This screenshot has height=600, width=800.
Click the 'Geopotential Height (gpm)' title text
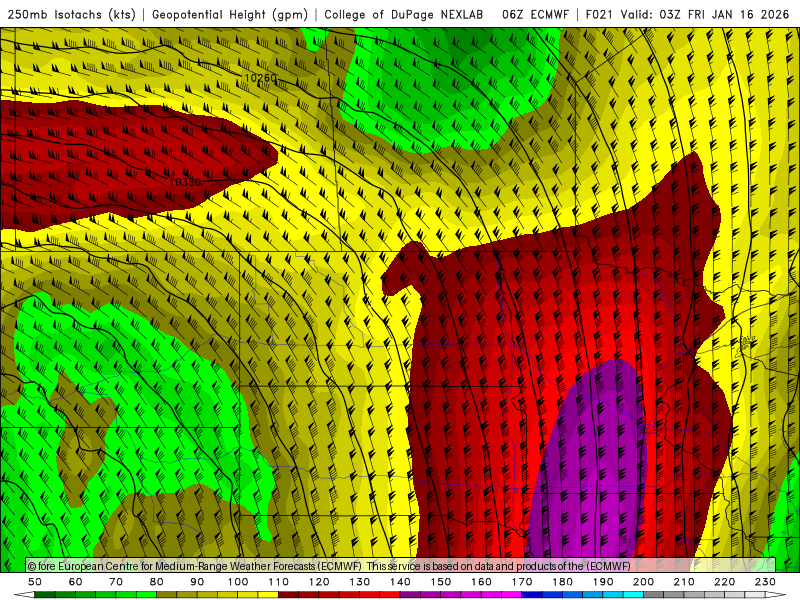coord(230,14)
